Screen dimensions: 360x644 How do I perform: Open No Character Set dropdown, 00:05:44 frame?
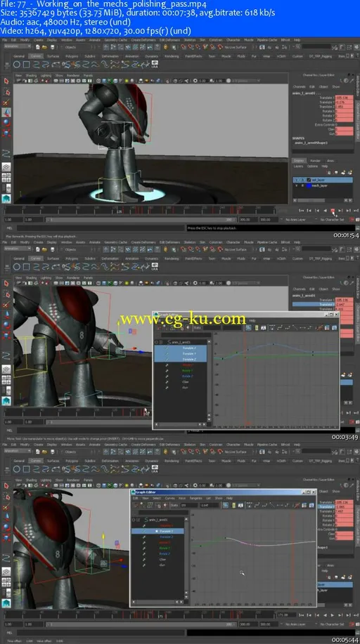(333, 624)
